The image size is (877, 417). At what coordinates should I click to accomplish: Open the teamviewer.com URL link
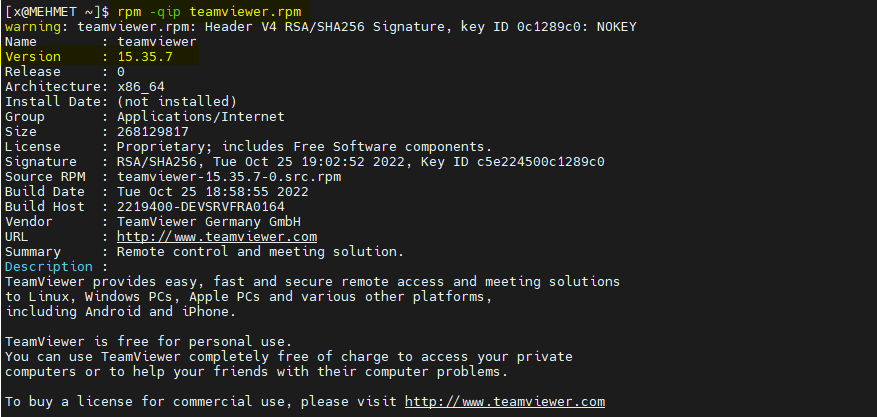pyautogui.click(x=216, y=236)
